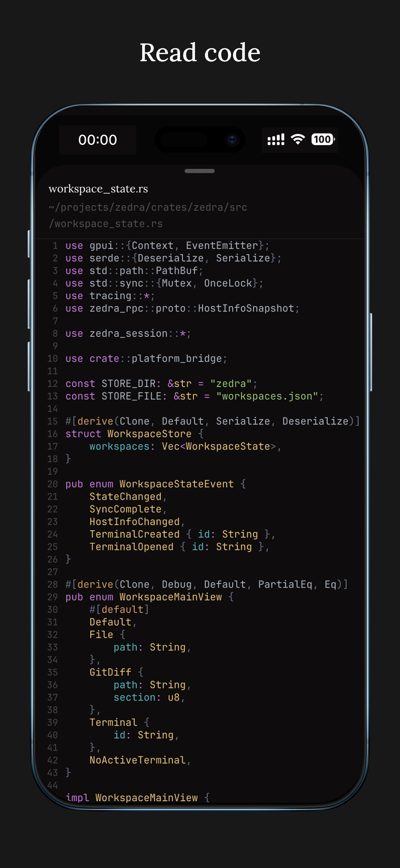The height and width of the screenshot is (868, 400).
Task: Click the TerminalCreated variant
Action: tap(134, 534)
